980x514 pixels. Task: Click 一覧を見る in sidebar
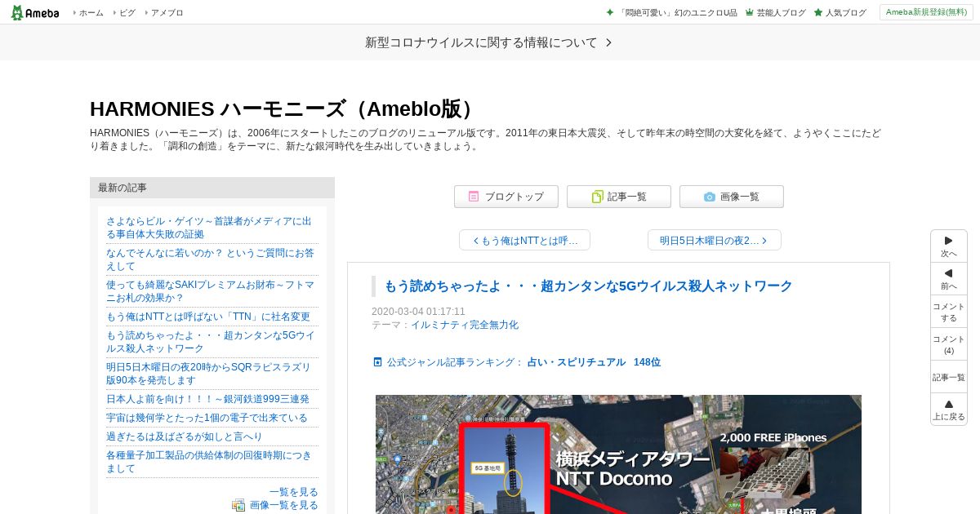[x=294, y=492]
